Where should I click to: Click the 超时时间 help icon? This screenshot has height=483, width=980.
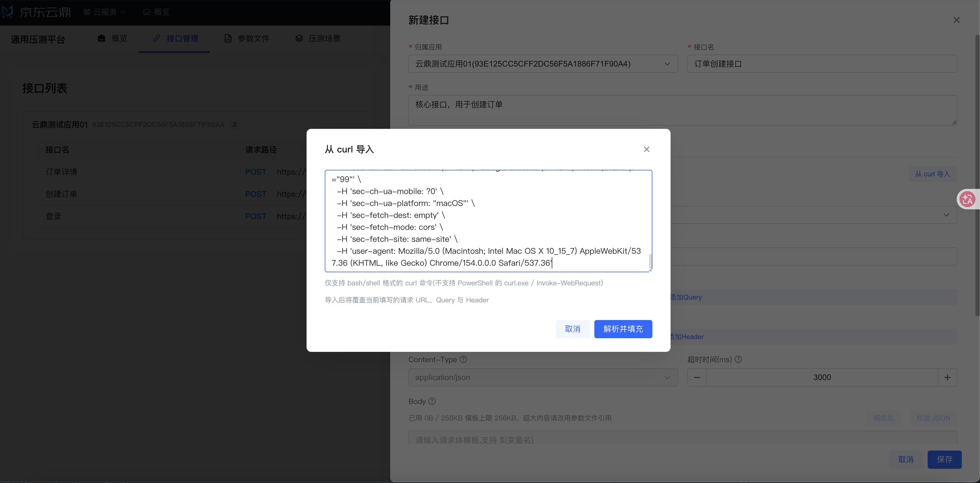[x=738, y=359]
